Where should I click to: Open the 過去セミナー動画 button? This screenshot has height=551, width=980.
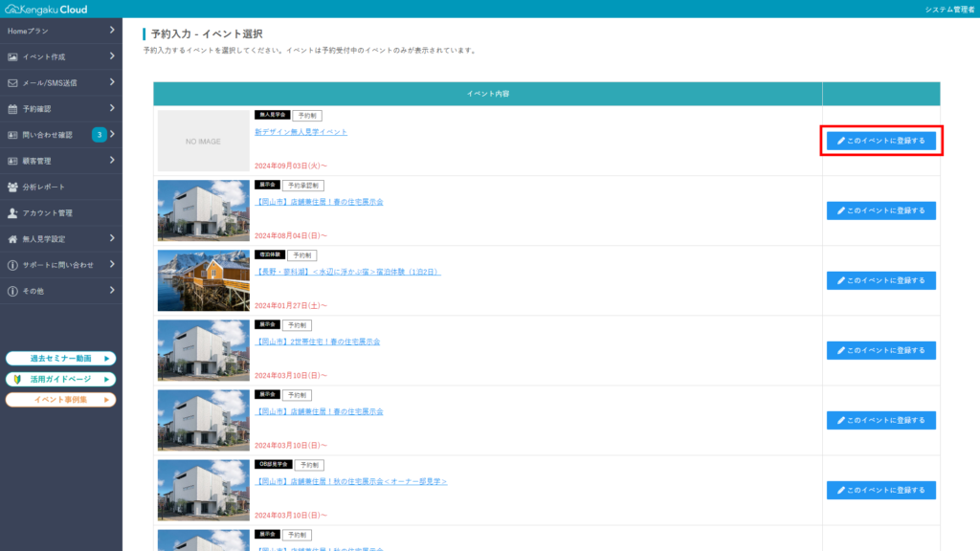coord(61,359)
